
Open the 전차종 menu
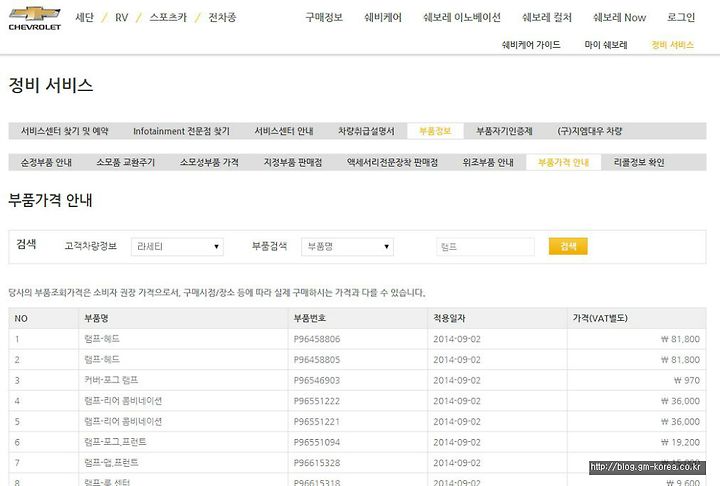(222, 17)
